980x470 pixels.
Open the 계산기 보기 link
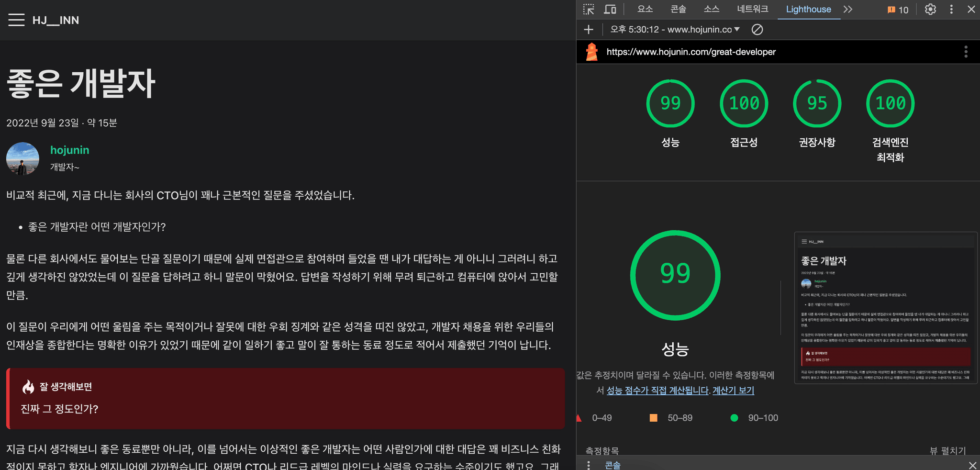coord(733,391)
